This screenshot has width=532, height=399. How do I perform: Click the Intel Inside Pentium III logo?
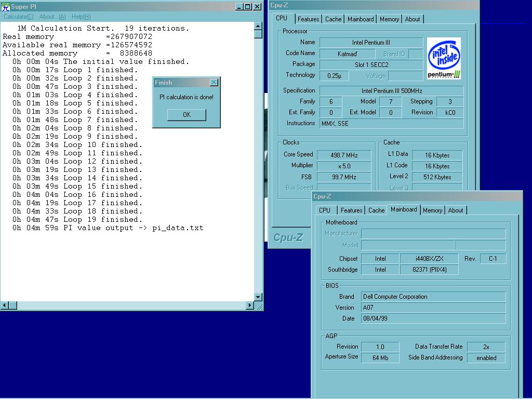click(444, 58)
